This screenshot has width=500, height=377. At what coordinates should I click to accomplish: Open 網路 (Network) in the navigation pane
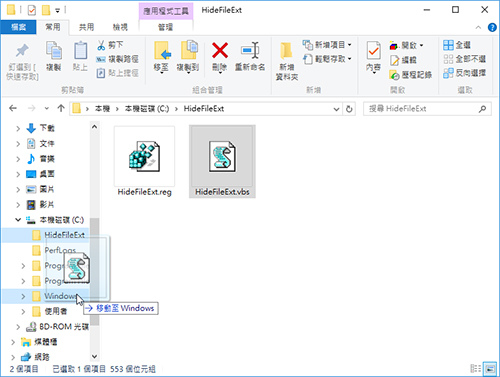pos(35,357)
